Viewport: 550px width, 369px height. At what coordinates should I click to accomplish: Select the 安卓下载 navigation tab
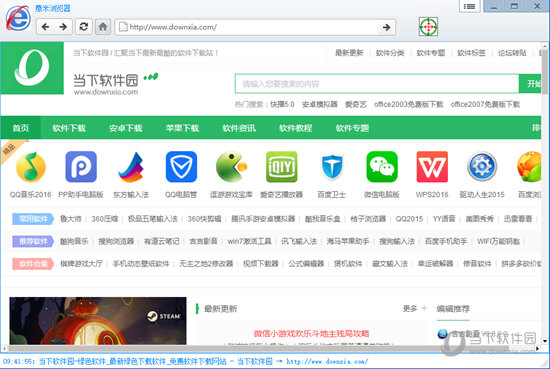(x=126, y=128)
